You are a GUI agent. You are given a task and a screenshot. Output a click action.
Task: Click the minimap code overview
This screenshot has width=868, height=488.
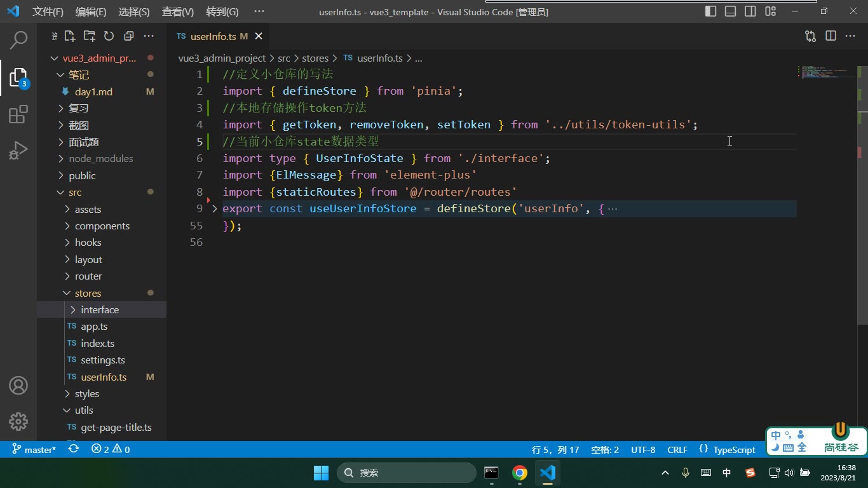pyautogui.click(x=826, y=72)
